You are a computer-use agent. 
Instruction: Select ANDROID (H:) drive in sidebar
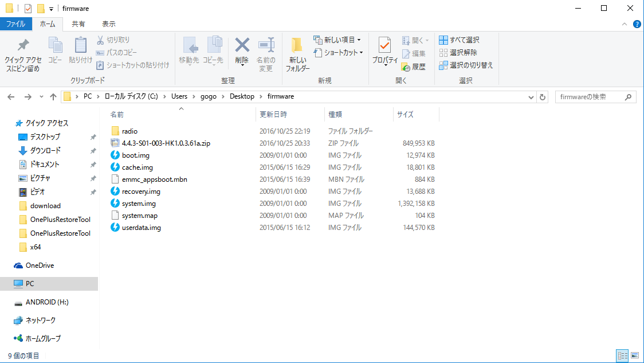(47, 302)
